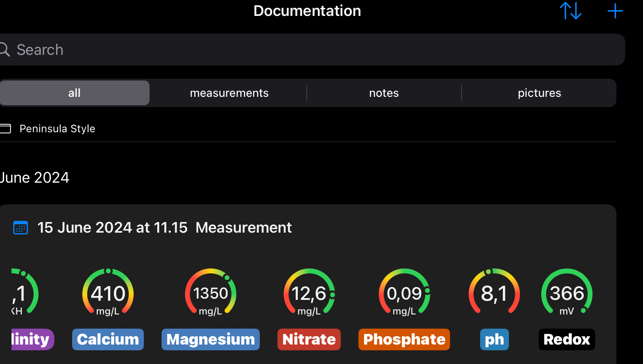This screenshot has height=364, width=643.
Task: Show only pictures entries
Action: coord(539,93)
